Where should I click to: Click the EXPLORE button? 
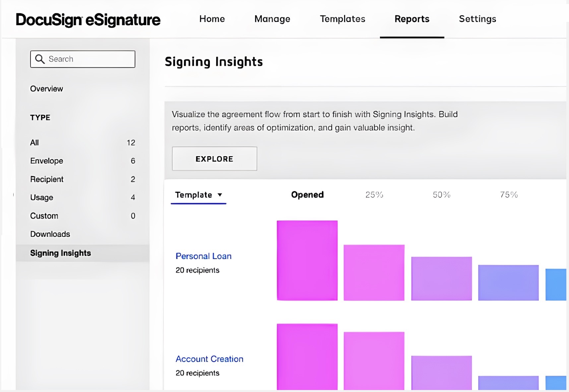point(215,159)
